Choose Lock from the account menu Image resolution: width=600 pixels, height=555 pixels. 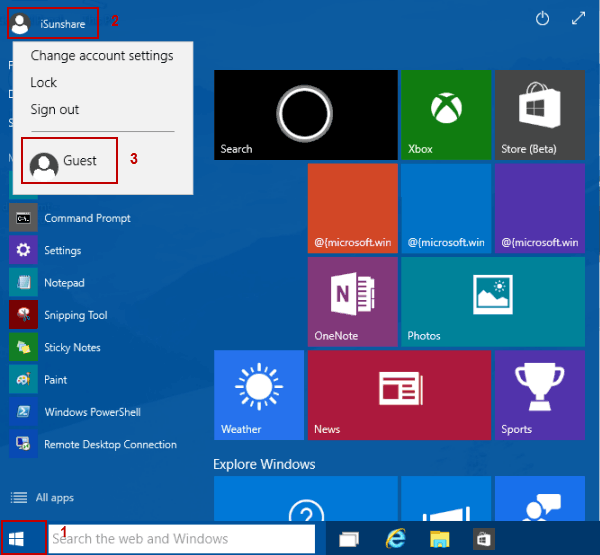point(44,83)
